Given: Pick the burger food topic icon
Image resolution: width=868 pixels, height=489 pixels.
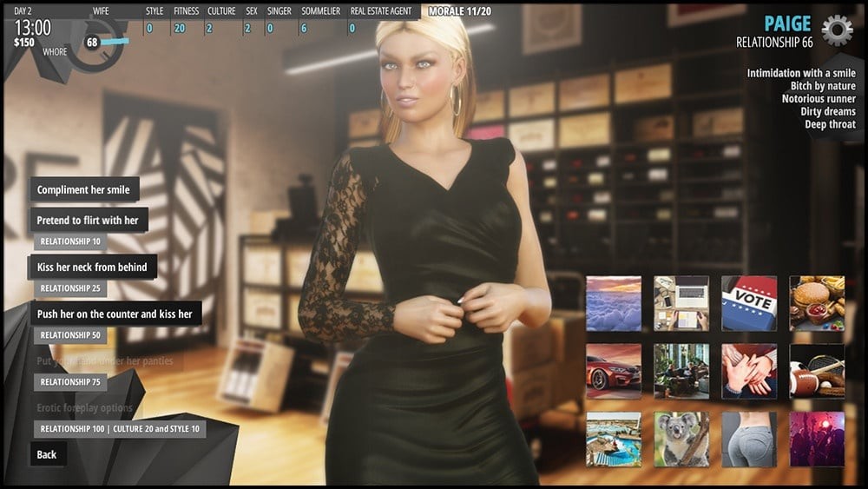Looking at the screenshot, I should click(817, 303).
